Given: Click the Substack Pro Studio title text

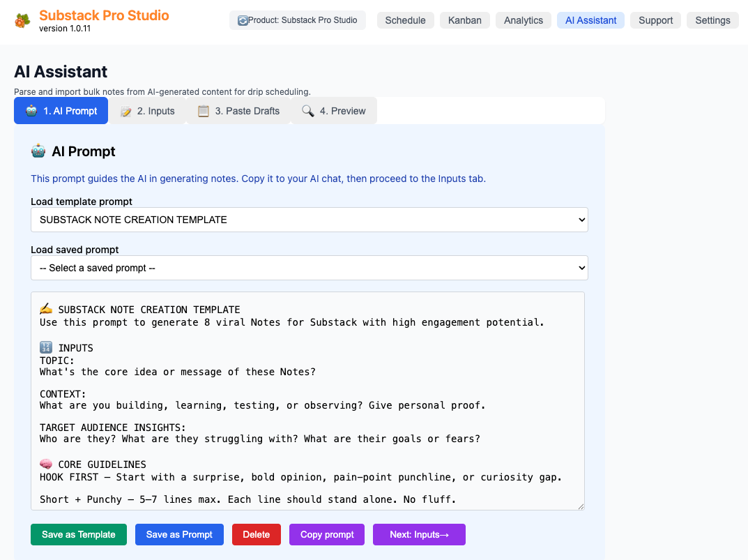Looking at the screenshot, I should [104, 15].
